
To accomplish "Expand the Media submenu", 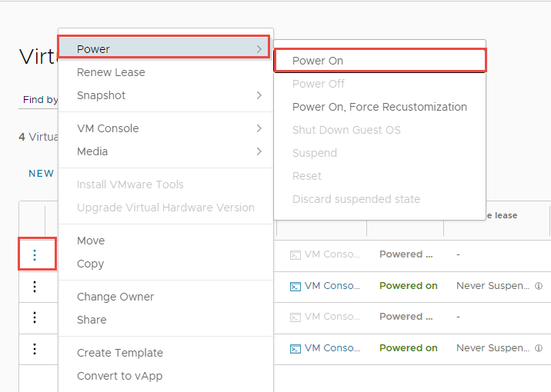I will [165, 151].
